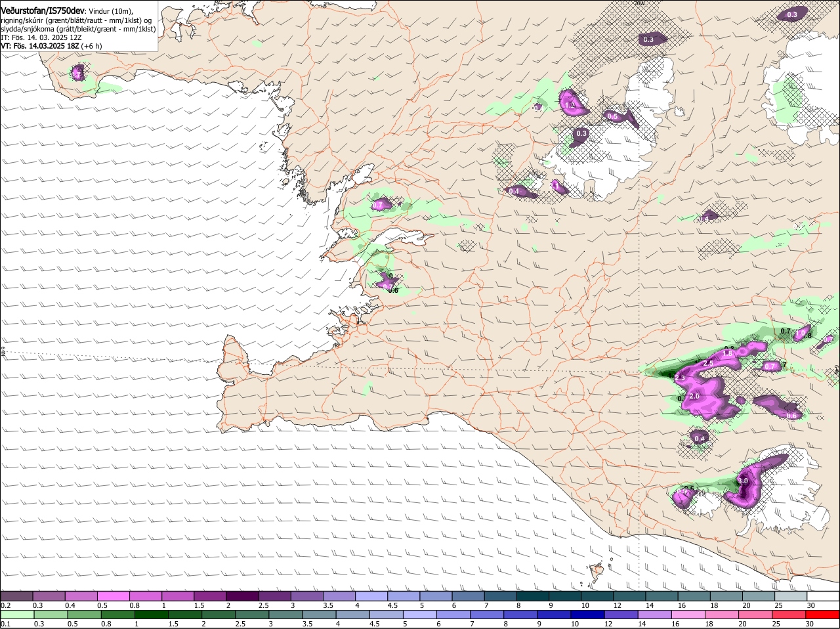Click the Veðurstofan/IS750dev title text

pyautogui.click(x=43, y=11)
